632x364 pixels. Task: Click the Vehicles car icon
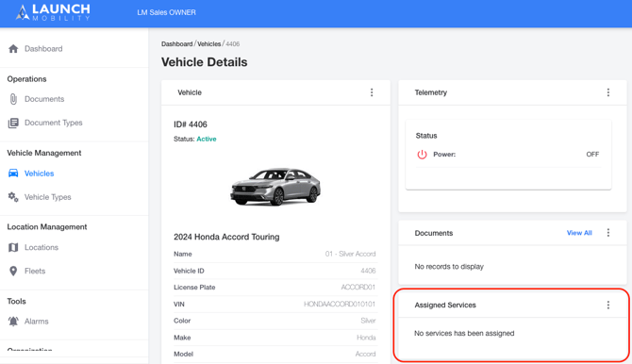(13, 174)
